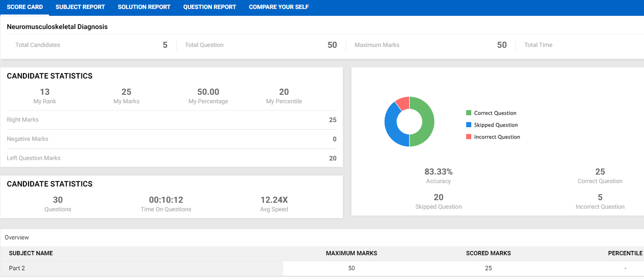Click the Overview section heading
The height and width of the screenshot is (277, 644).
pyautogui.click(x=17, y=237)
